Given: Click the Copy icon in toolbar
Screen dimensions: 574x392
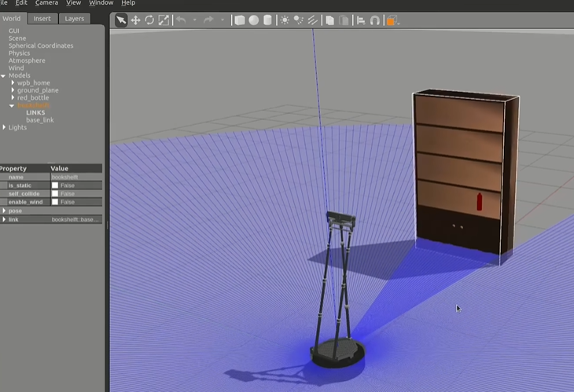Looking at the screenshot, I should (329, 20).
